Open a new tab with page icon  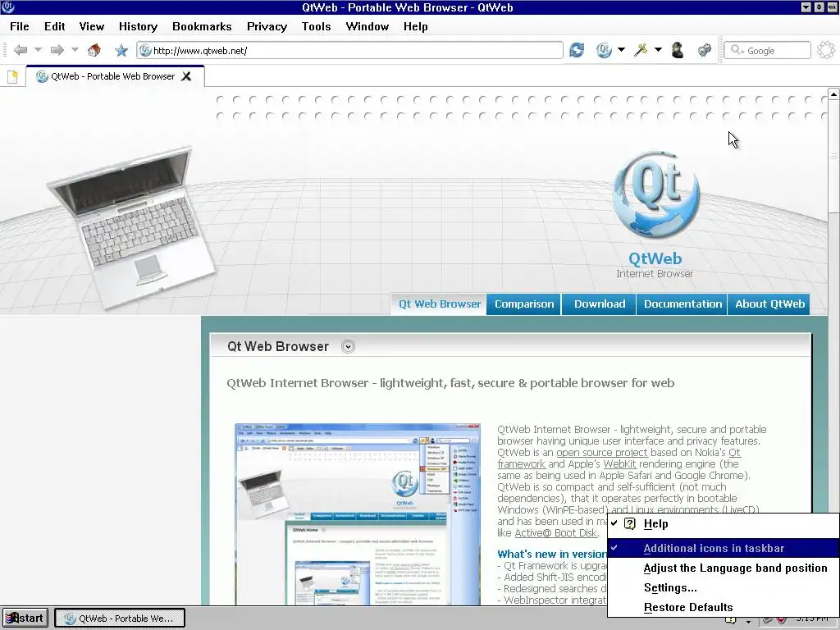click(13, 76)
